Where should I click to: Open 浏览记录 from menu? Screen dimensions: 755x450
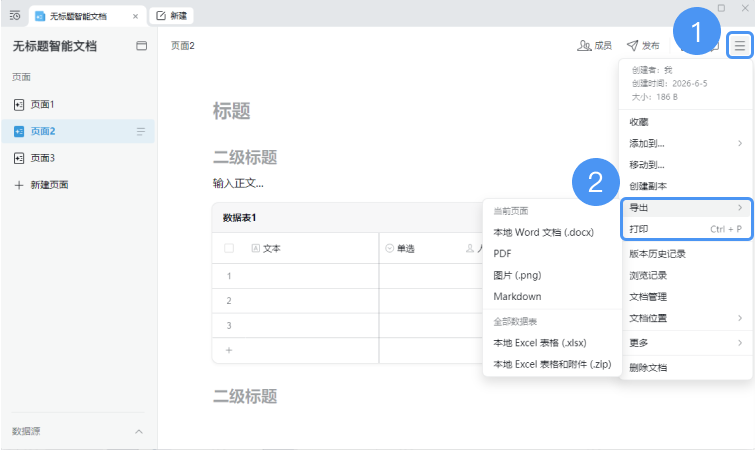point(686,275)
